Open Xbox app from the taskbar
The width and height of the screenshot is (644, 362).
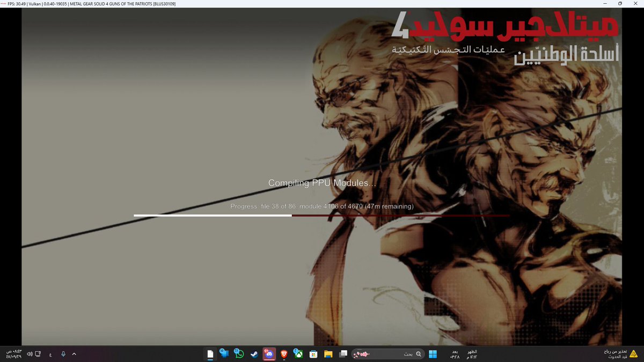click(x=298, y=354)
